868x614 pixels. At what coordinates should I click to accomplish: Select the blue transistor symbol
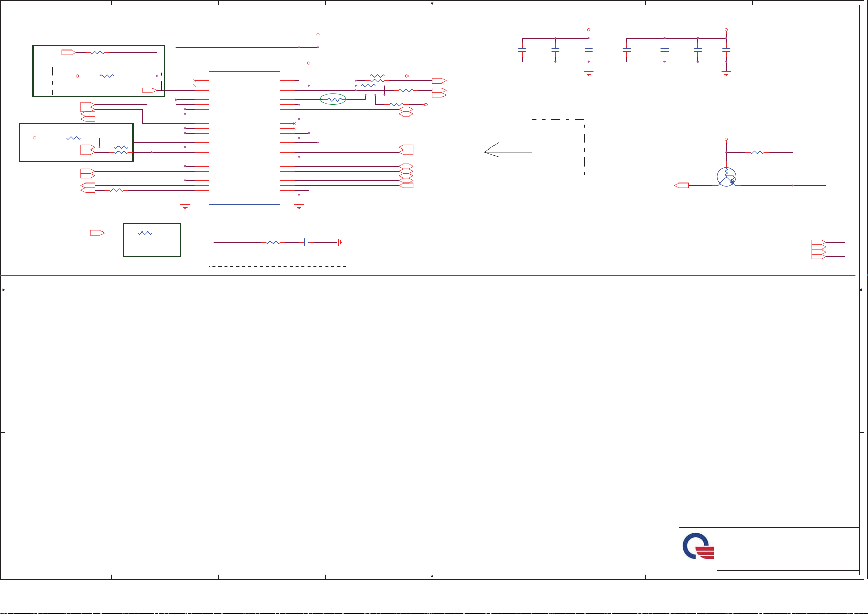coord(726,177)
